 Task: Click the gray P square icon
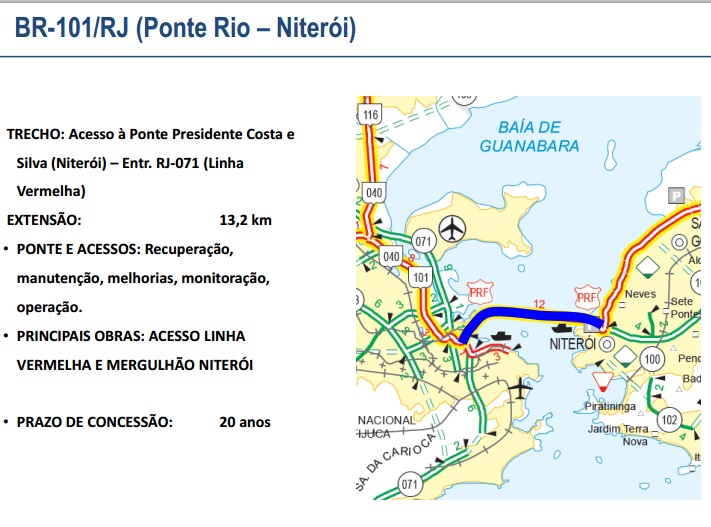click(x=676, y=196)
